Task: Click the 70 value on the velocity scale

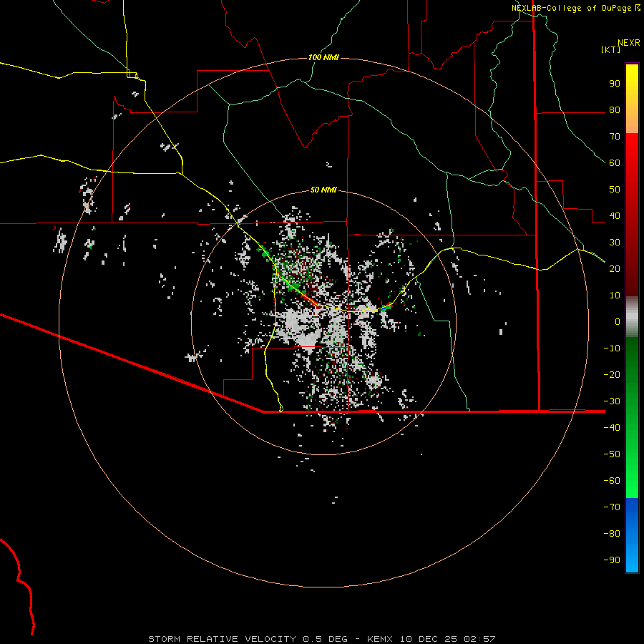Action: pos(615,137)
